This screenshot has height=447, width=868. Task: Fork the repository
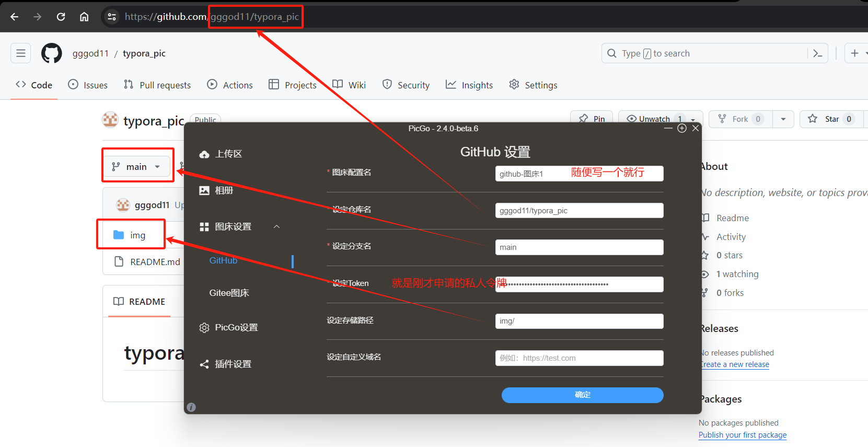[740, 119]
